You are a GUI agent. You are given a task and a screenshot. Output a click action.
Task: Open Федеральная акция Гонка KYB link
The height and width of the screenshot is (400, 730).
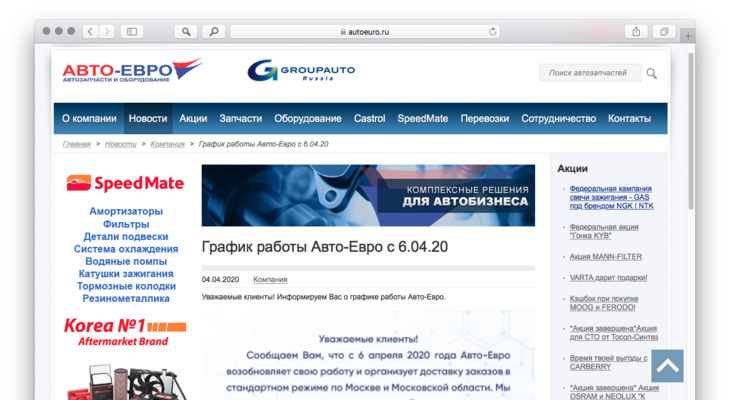pyautogui.click(x=604, y=231)
